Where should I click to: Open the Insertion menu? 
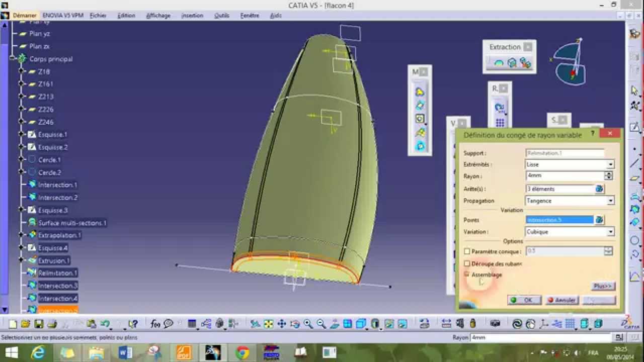[x=192, y=16]
